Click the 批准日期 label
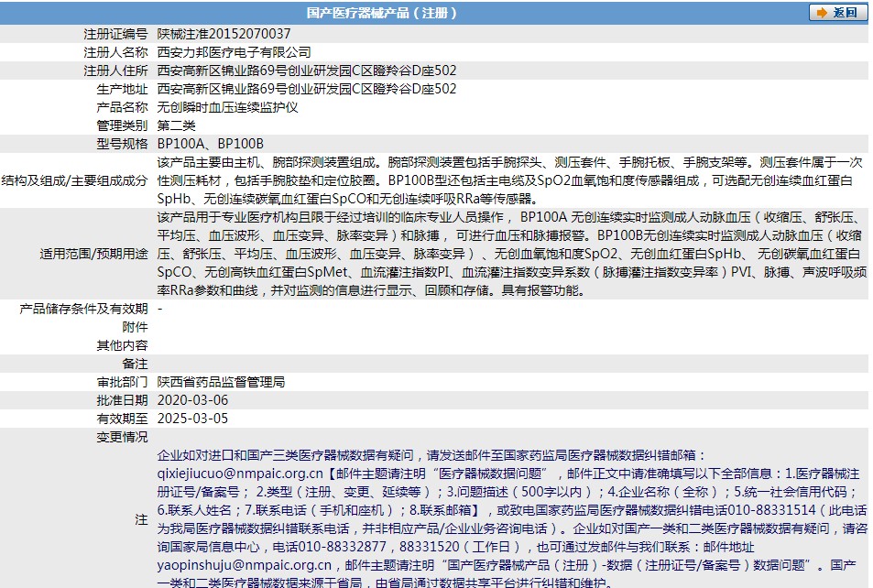 122,400
